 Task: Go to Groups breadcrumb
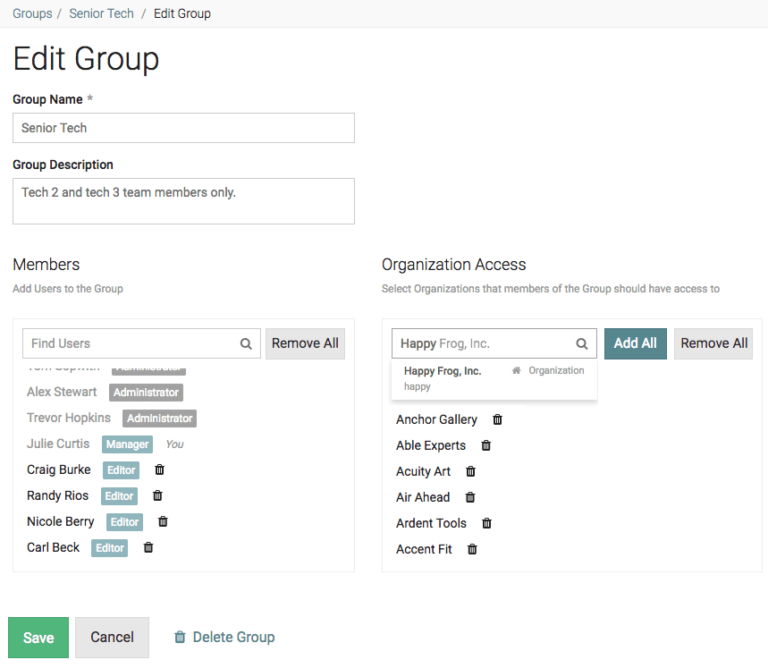click(32, 14)
